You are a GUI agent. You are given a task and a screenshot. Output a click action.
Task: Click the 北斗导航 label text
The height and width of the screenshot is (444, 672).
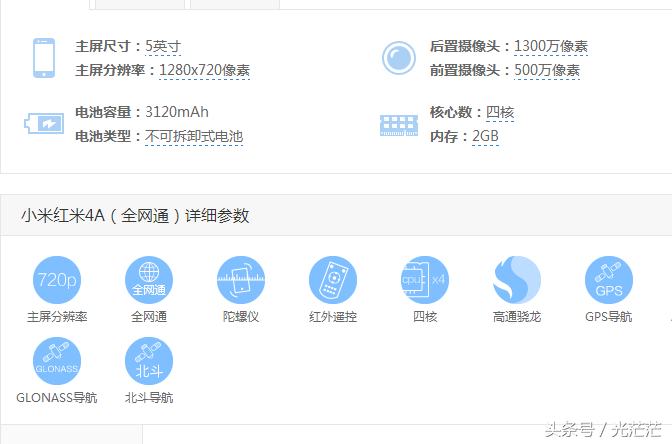coord(149,398)
